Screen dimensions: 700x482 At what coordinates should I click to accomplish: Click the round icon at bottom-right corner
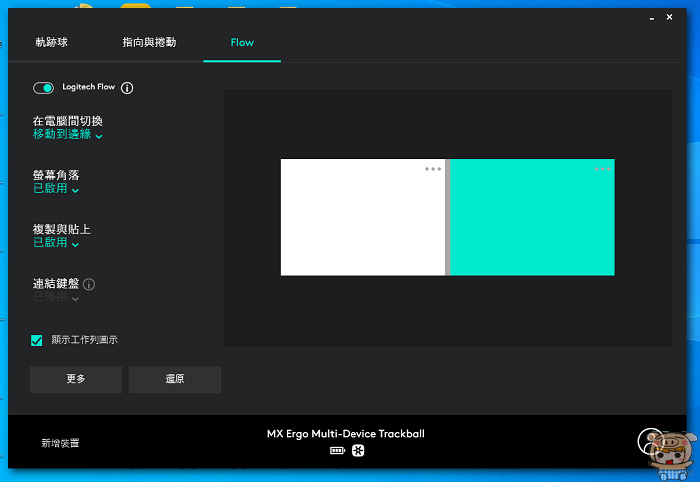tap(649, 441)
